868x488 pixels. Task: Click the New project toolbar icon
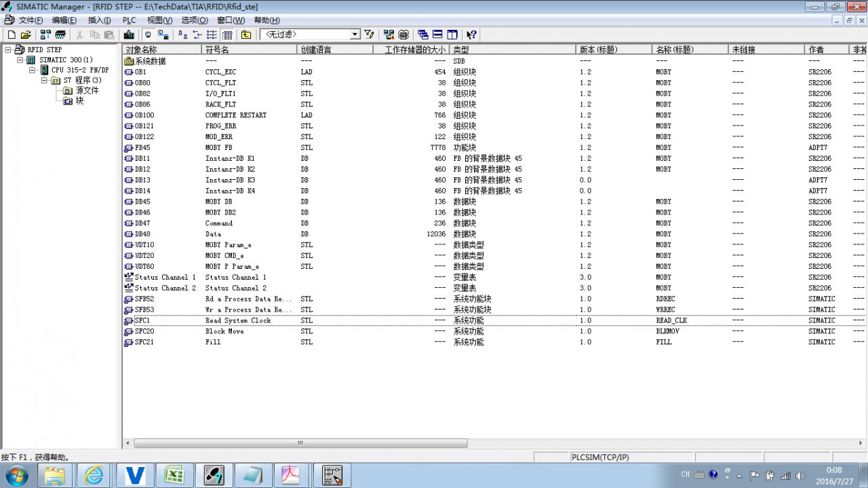[x=11, y=35]
